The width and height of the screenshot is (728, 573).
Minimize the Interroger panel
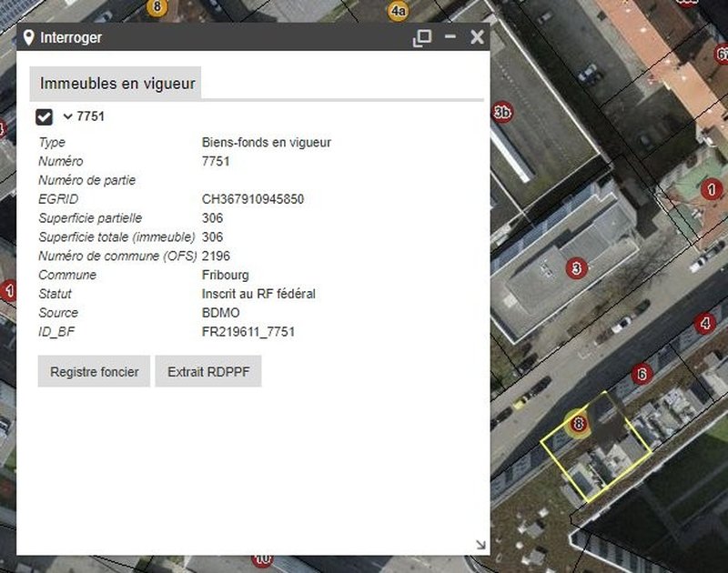(450, 37)
